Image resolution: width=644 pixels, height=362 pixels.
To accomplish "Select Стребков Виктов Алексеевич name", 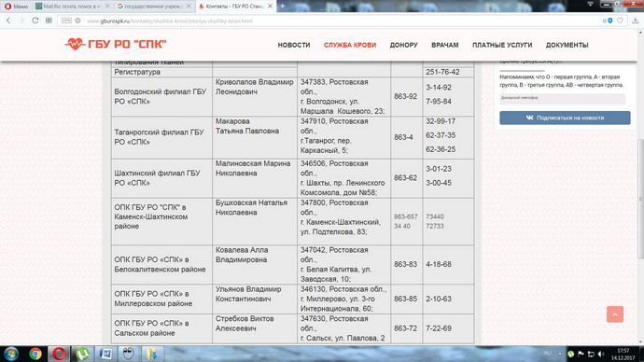I will [245, 324].
